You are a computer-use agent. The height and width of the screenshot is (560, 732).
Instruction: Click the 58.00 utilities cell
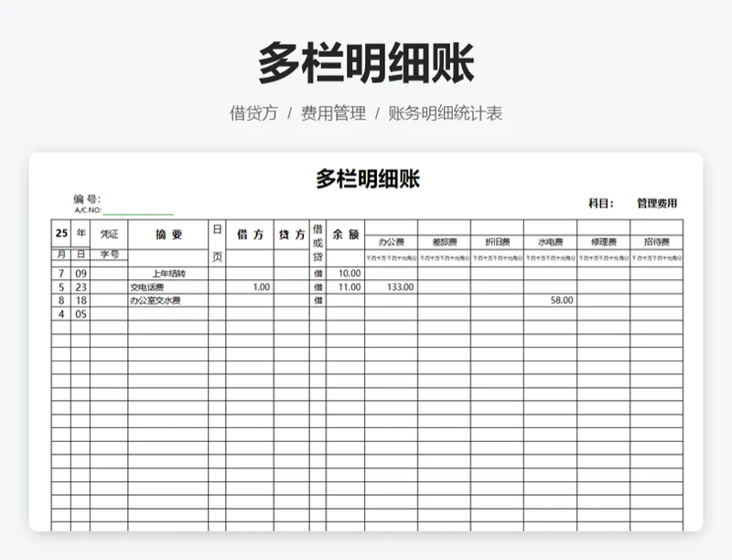(x=551, y=300)
